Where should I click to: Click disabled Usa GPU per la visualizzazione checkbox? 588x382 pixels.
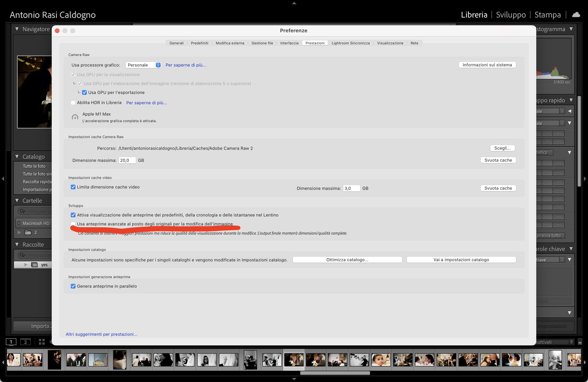(73, 75)
